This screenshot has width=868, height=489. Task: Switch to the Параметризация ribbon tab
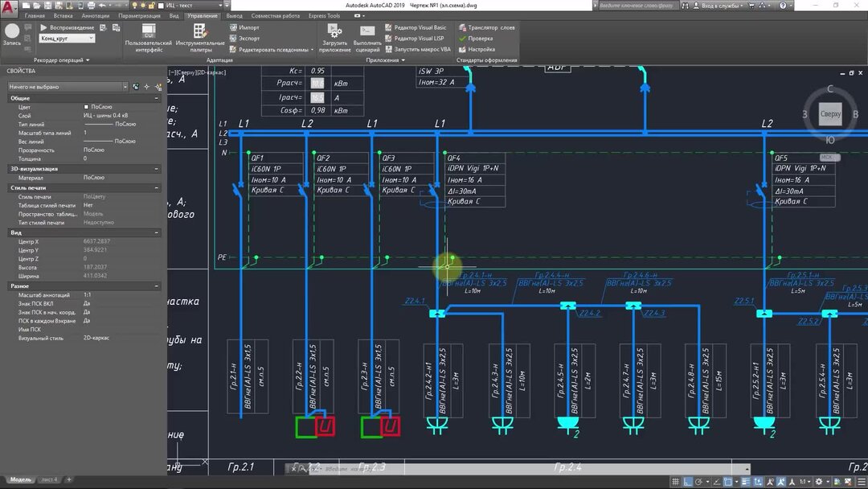click(x=139, y=15)
